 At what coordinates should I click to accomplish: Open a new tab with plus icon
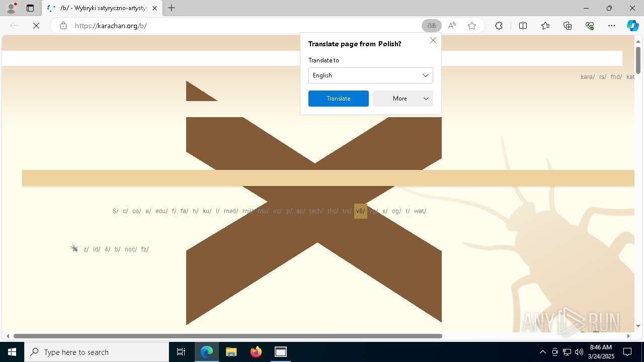172,8
